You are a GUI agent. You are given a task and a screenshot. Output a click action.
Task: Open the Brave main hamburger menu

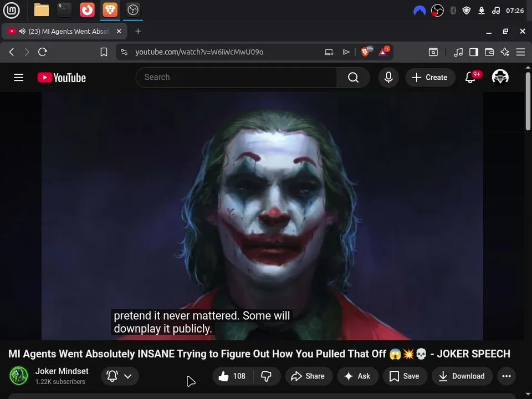520,52
